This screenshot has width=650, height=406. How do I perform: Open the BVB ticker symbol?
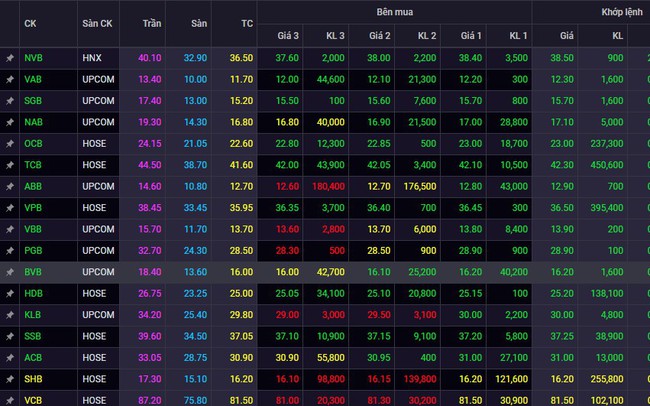[x=33, y=272]
